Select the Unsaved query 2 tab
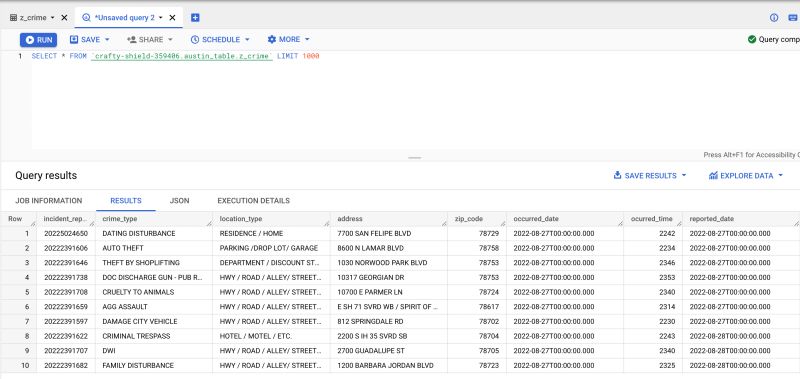800x379 pixels. [x=124, y=17]
